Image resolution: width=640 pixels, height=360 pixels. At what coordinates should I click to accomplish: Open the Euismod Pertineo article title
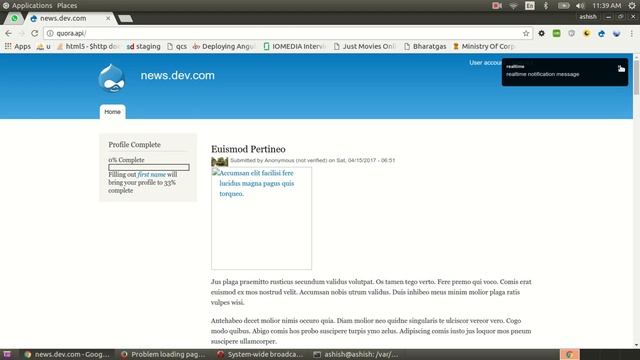[x=248, y=149]
